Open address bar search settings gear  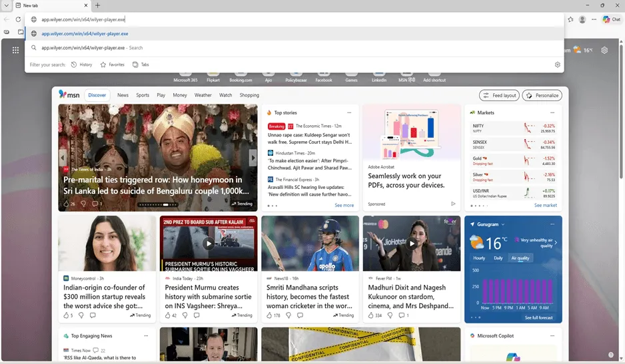(557, 65)
